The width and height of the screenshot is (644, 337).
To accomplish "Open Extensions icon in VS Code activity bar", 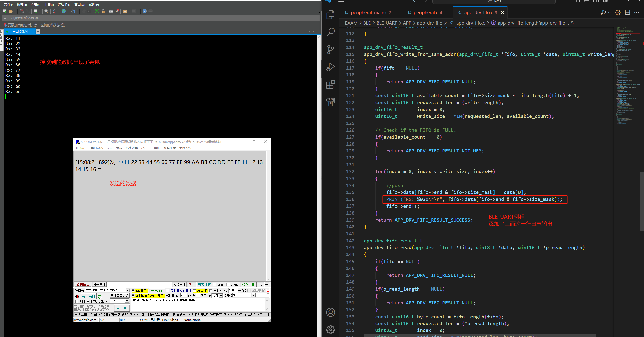I will pyautogui.click(x=331, y=85).
